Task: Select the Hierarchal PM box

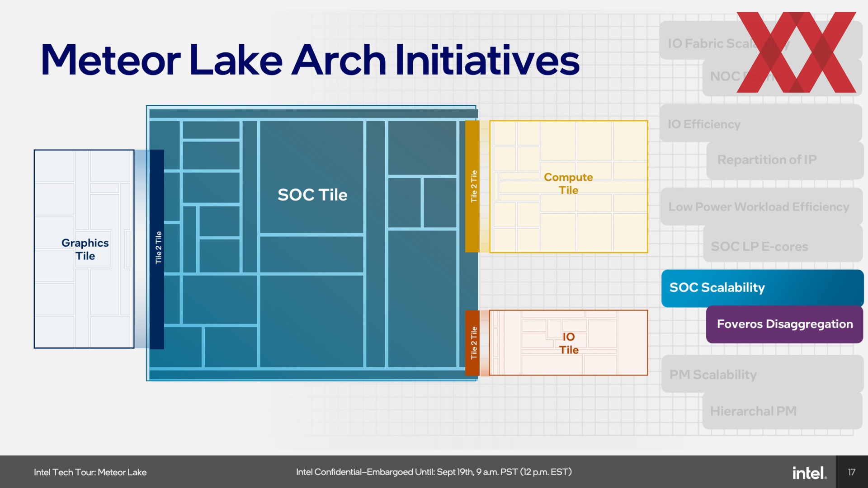Action: (782, 411)
